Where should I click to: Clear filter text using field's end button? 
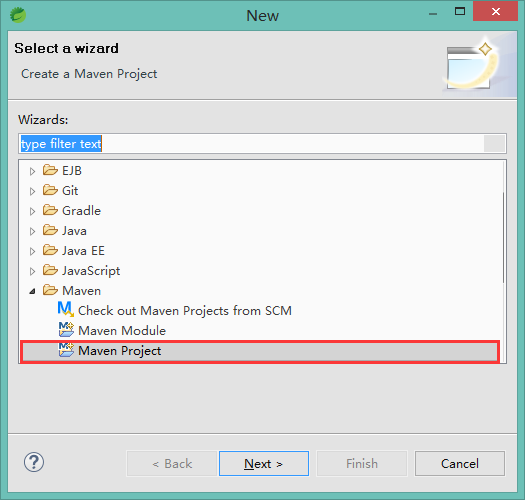click(x=494, y=144)
